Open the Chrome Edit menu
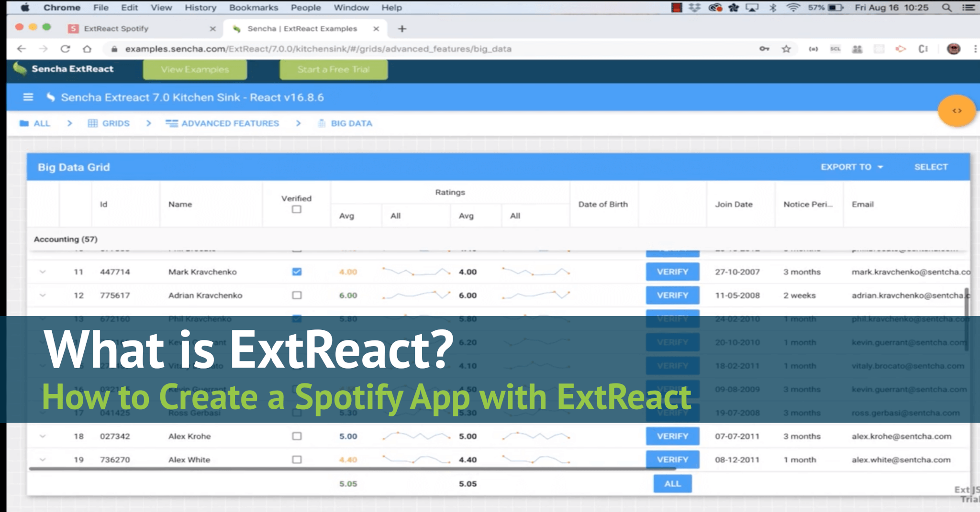The width and height of the screenshot is (980, 512). coord(129,8)
